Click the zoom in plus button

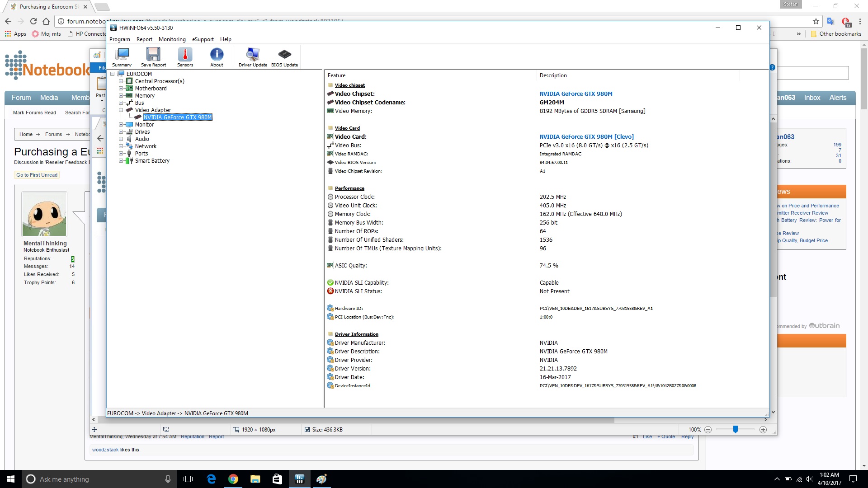763,430
